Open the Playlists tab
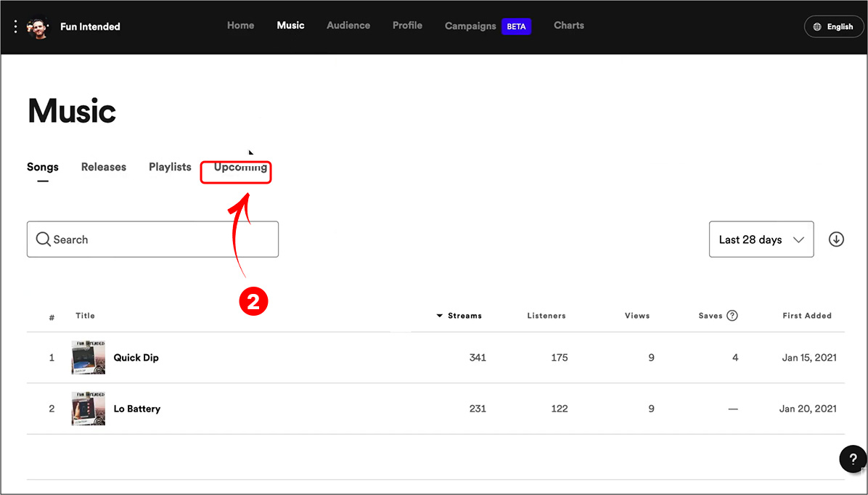Viewport: 868px width, 495px height. [x=170, y=167]
